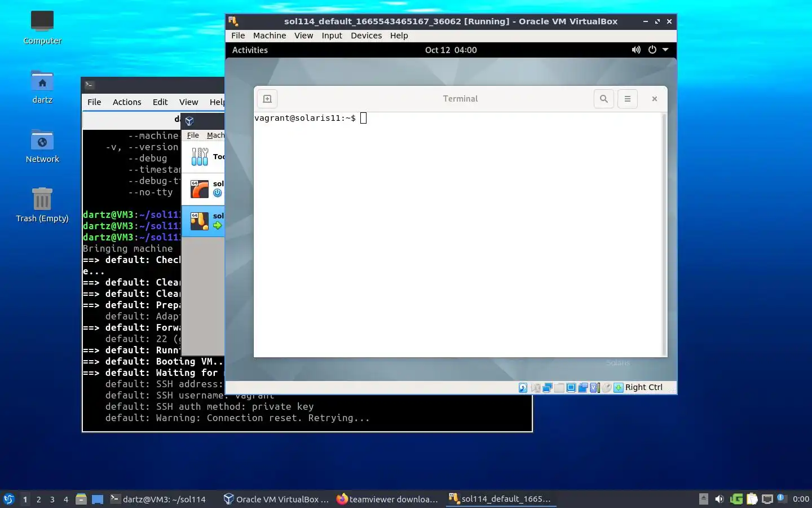Screen dimensions: 812x508
Task: Click the hard disk activity icon in VM status bar
Action: (523, 388)
